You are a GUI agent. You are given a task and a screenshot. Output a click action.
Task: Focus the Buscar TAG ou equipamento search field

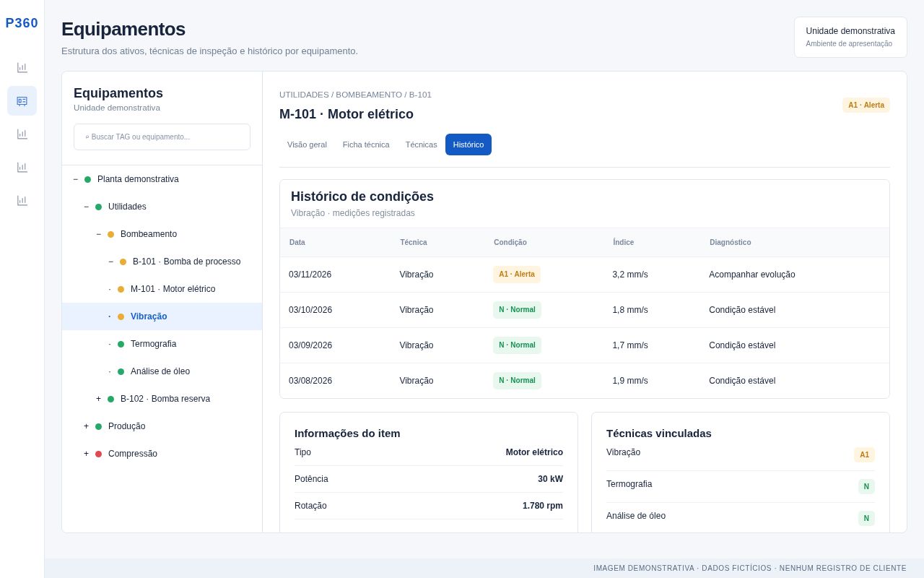tap(162, 137)
